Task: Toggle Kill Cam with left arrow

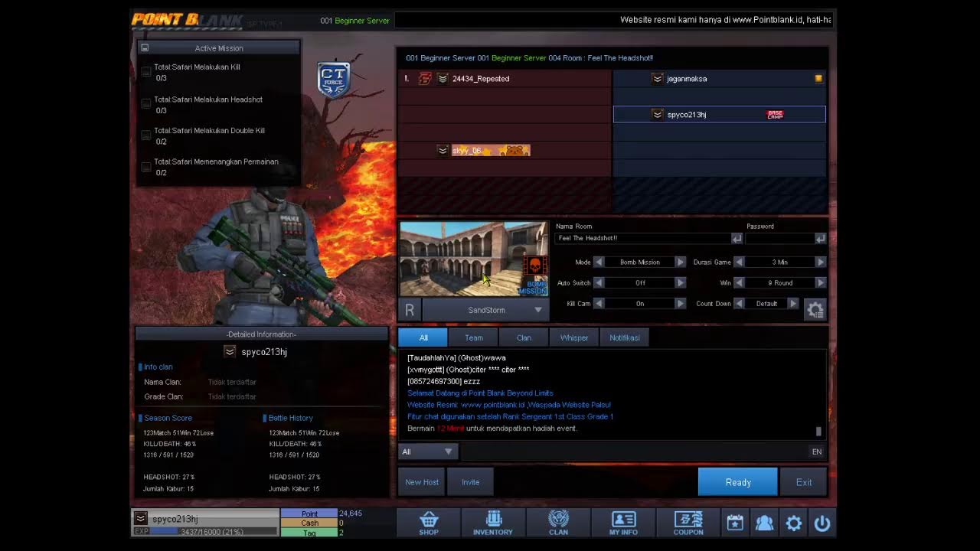Action: tap(599, 303)
